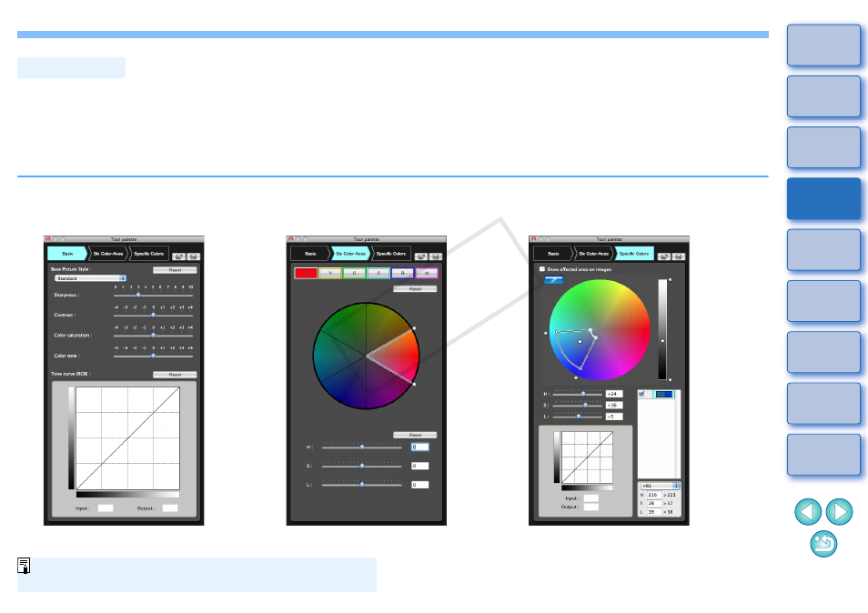Click the S slider in Specific Colors
The width and height of the screenshot is (868, 613).
click(578, 405)
